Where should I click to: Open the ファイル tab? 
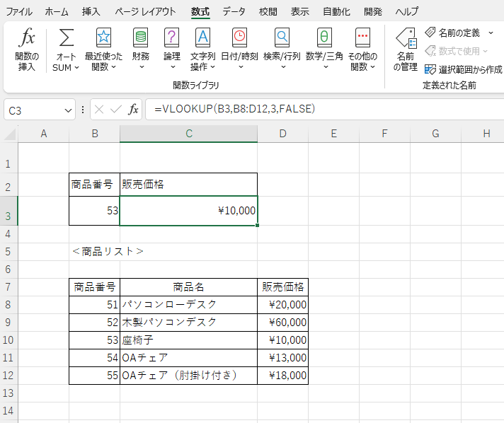tap(19, 12)
